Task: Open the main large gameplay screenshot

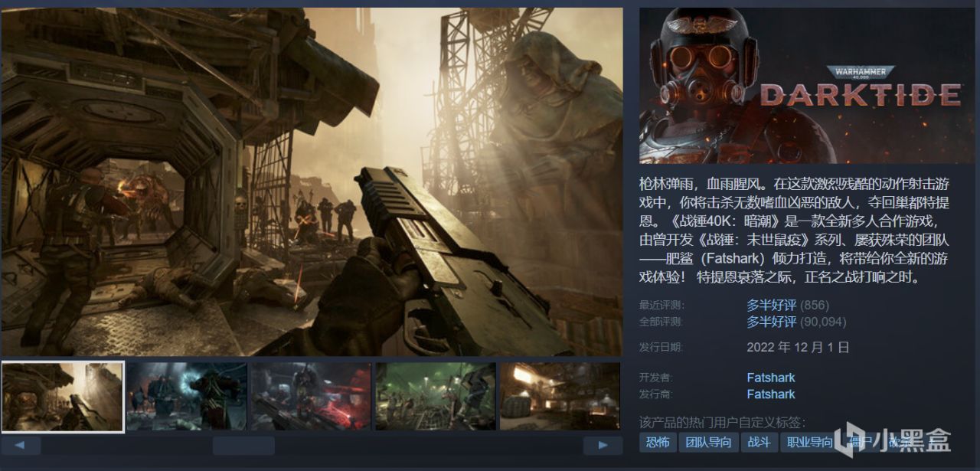Action: click(312, 182)
